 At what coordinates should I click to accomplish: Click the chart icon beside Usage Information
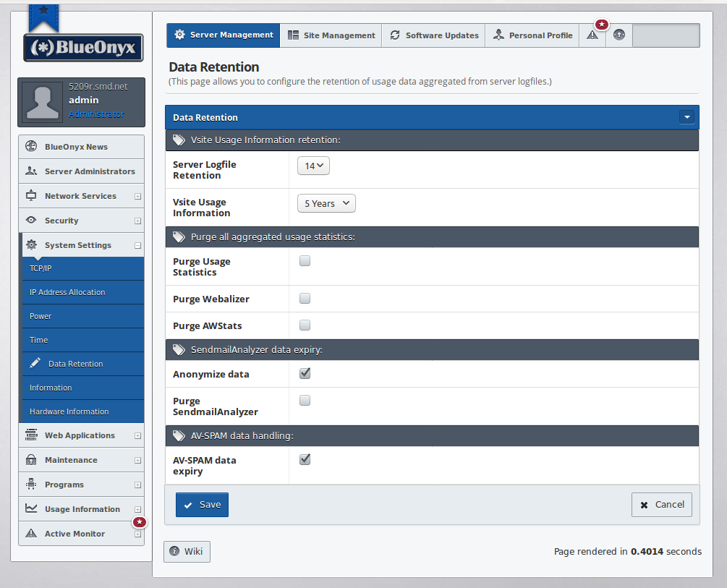click(x=31, y=508)
